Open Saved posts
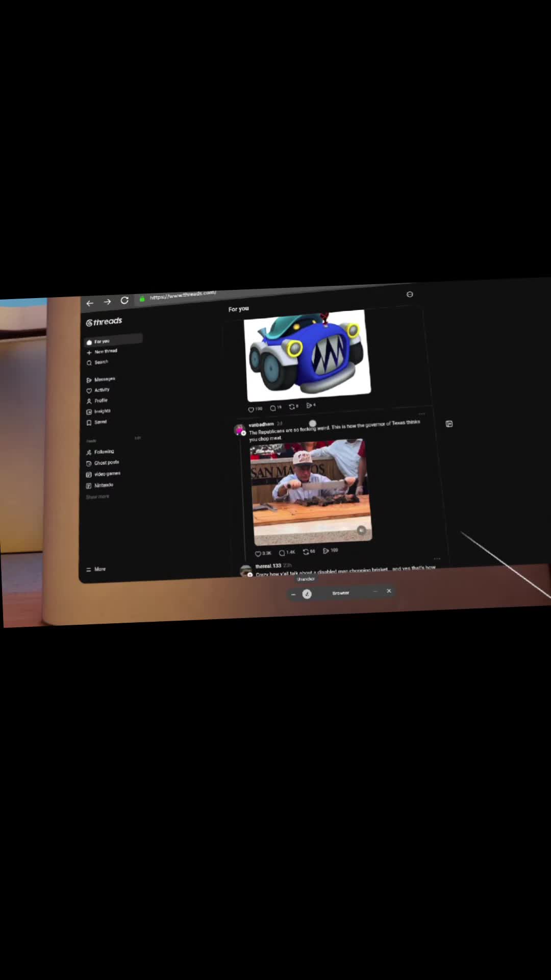Screen dimensions: 551x980 (96, 422)
